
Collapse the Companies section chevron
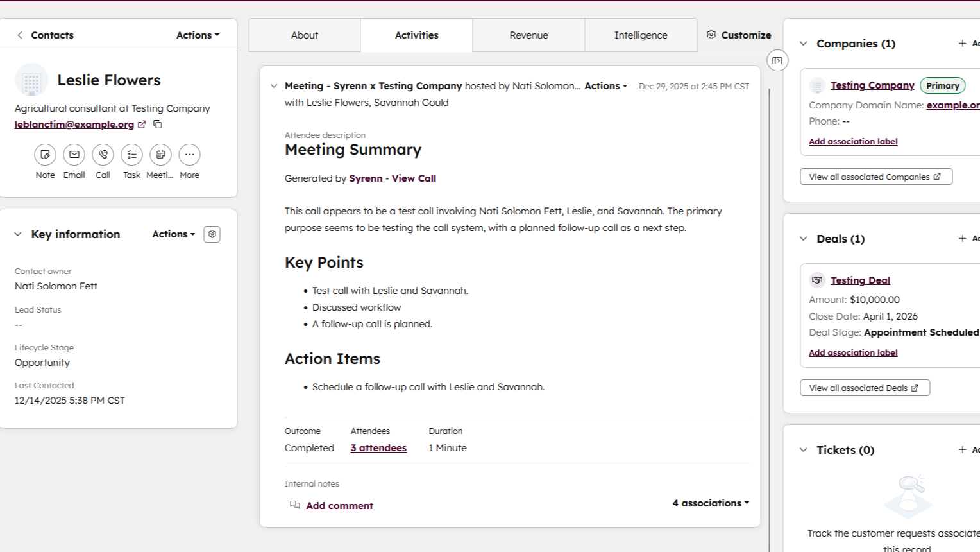(803, 44)
